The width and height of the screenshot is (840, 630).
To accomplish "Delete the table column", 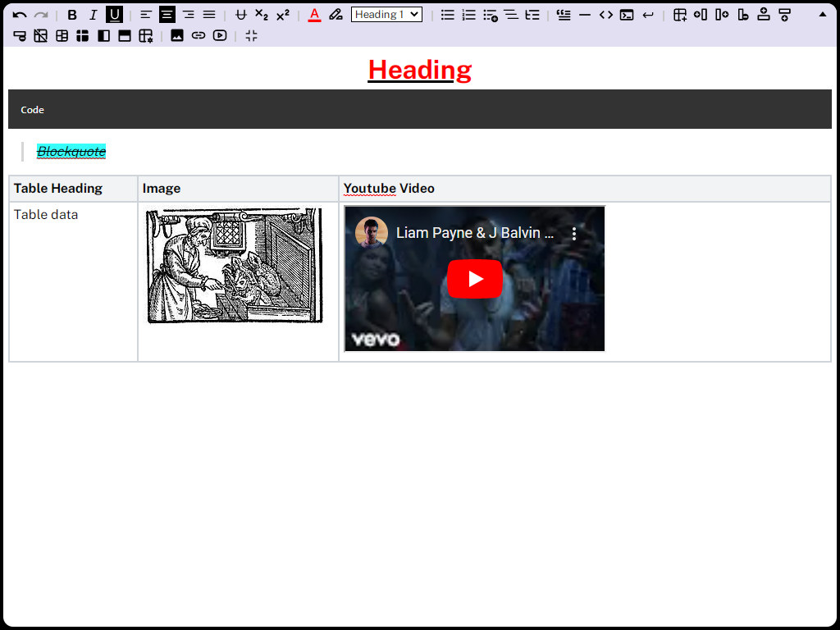I will (743, 15).
